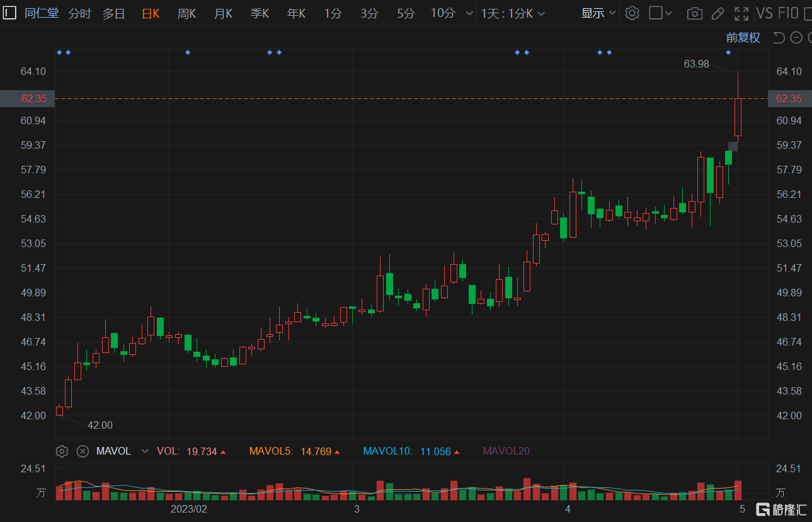
Task: Click the blue event diamond above month 5
Action: 728,52
